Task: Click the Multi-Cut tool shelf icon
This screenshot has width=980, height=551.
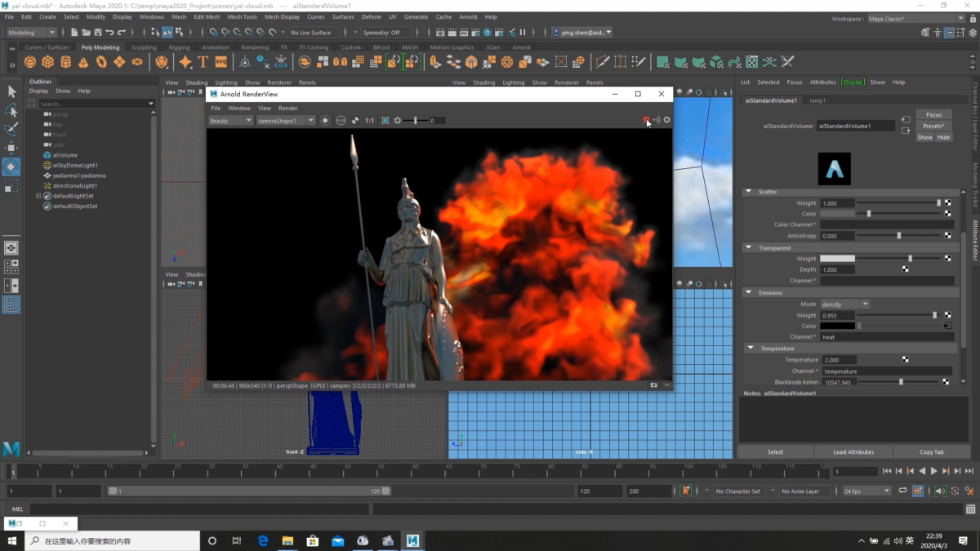Action: pyautogui.click(x=604, y=62)
